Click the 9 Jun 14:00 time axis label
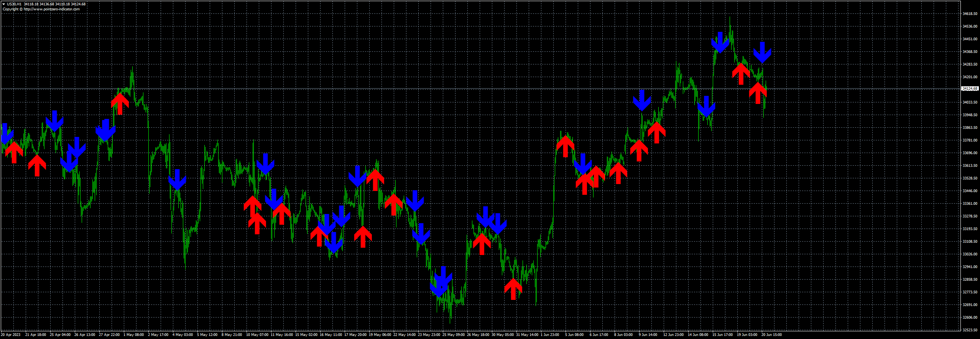 click(648, 335)
